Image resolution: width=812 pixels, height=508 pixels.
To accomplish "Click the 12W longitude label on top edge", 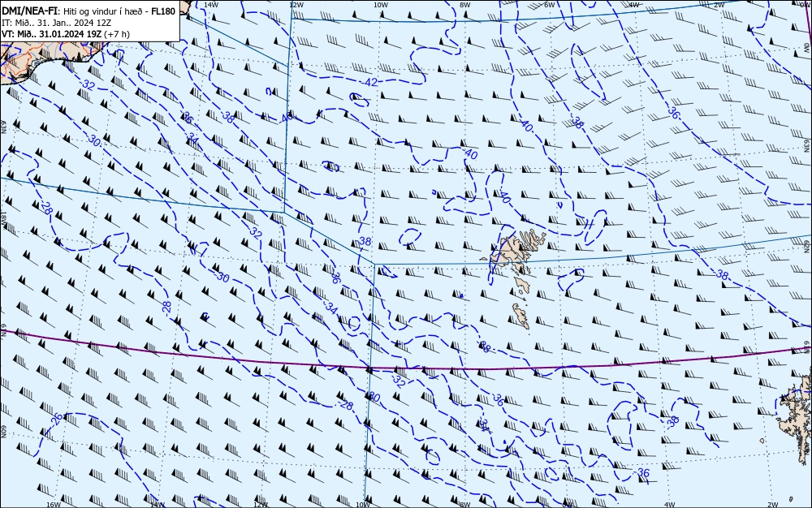I will pyautogui.click(x=296, y=5).
